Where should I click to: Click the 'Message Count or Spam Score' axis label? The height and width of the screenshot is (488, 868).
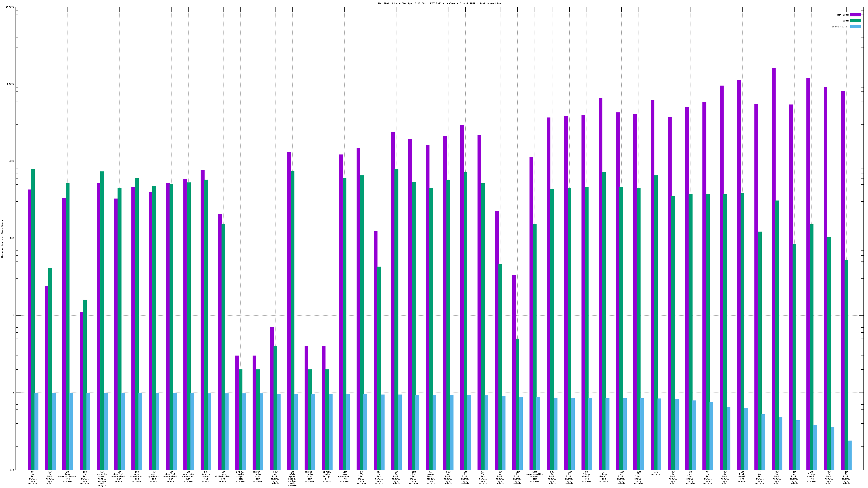tap(2, 238)
